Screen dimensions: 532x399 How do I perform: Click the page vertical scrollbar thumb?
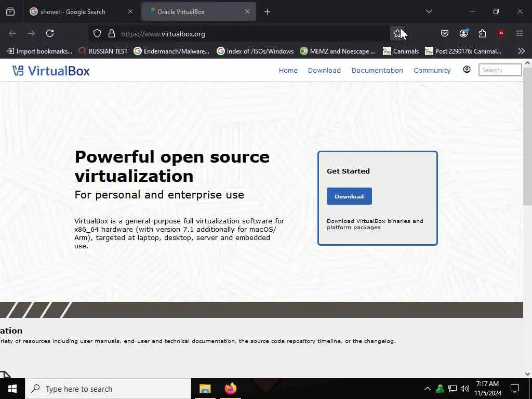click(528, 136)
